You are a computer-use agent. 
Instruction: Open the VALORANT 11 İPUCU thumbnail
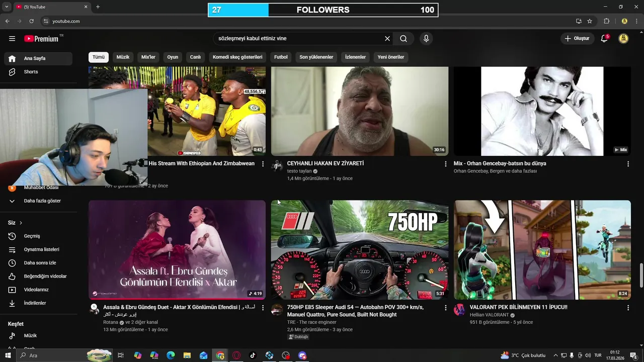click(x=542, y=250)
